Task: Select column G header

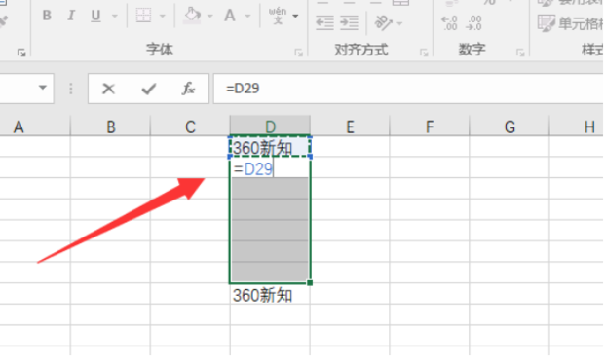Action: pyautogui.click(x=510, y=127)
